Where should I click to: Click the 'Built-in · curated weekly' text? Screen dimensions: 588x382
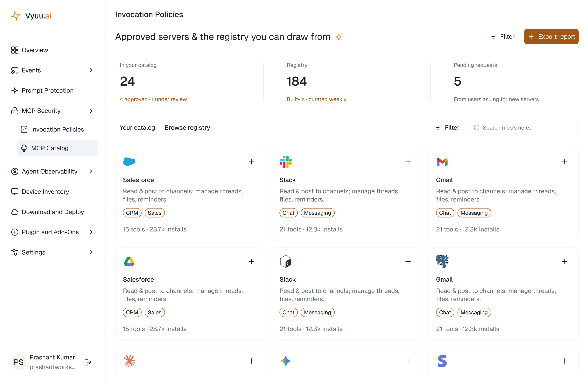point(317,99)
